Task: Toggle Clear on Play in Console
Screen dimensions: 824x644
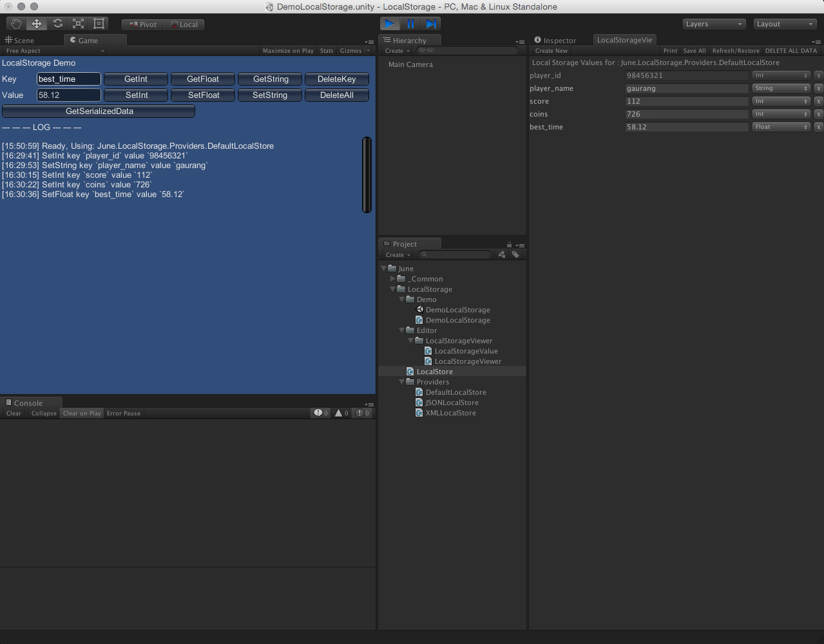Action: click(82, 413)
